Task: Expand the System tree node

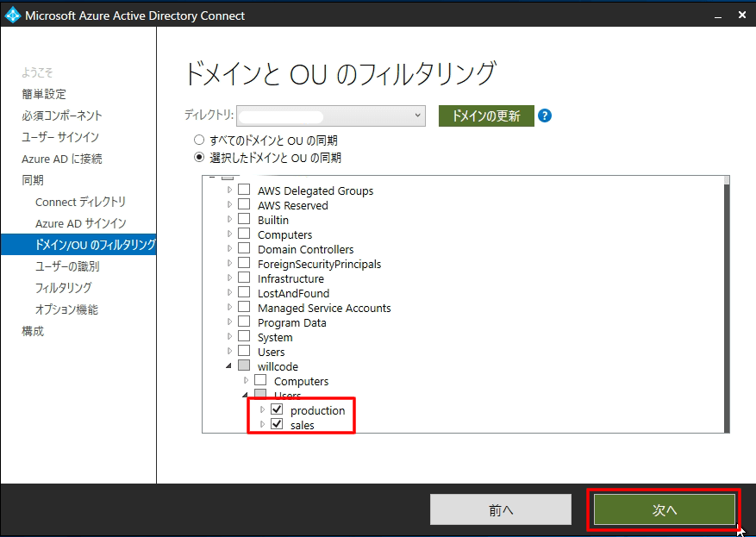Action: point(229,336)
